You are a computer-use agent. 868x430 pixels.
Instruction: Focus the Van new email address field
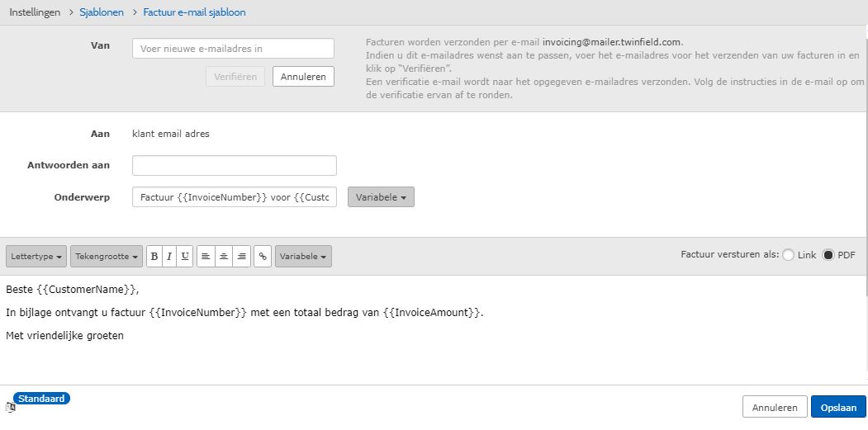pos(233,49)
